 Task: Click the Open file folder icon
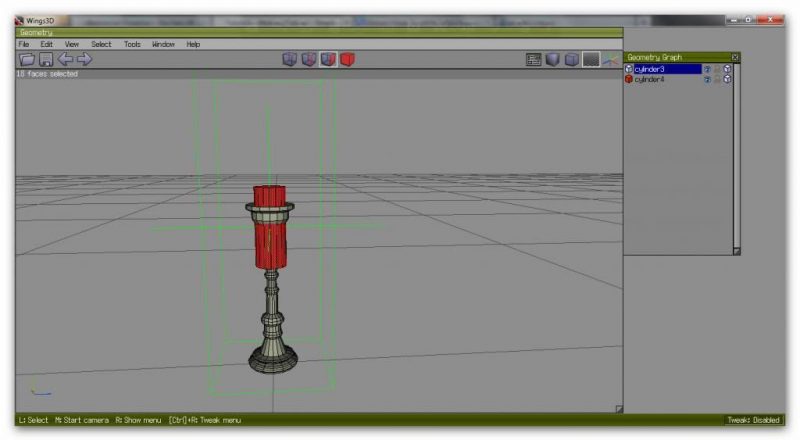coord(26,60)
